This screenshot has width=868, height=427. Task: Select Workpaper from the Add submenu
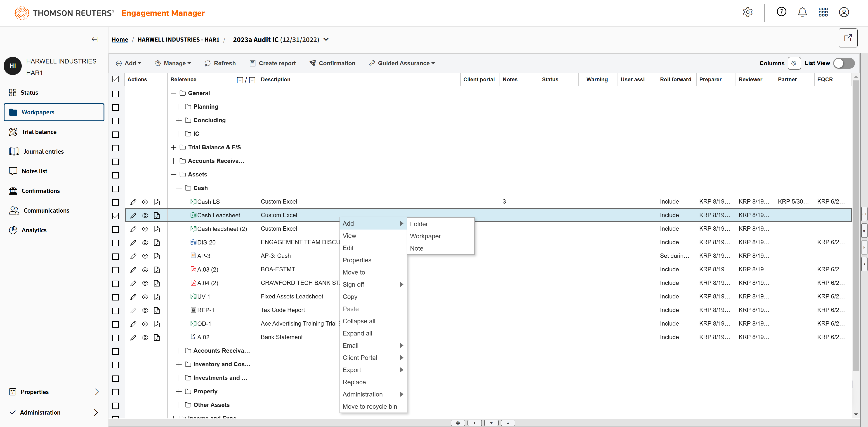(x=425, y=236)
